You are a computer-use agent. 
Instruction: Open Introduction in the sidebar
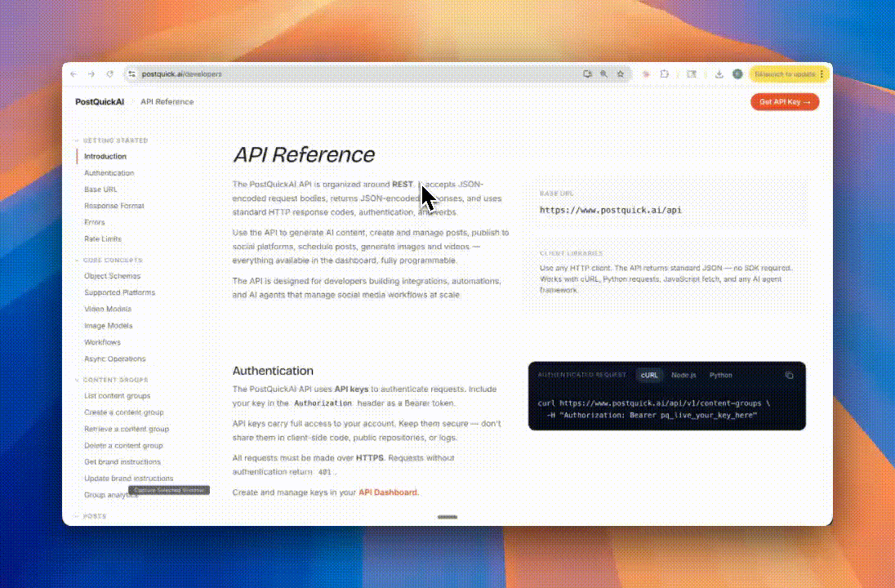coord(105,157)
